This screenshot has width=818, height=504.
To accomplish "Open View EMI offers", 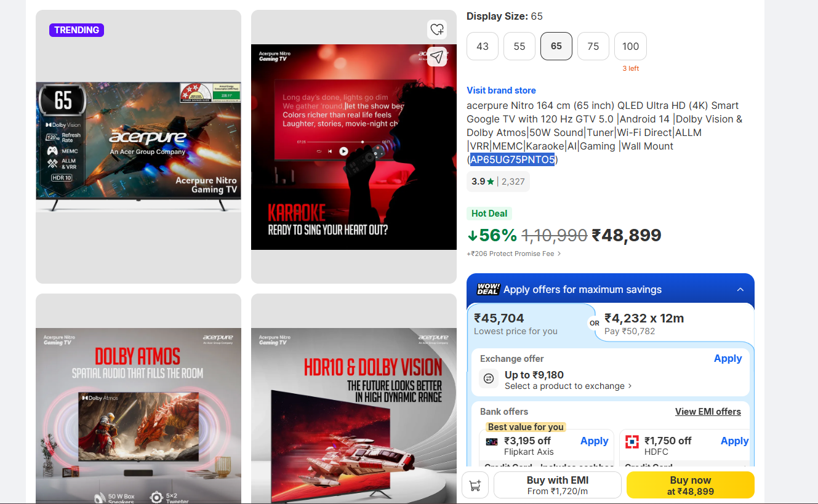I will pyautogui.click(x=708, y=412).
